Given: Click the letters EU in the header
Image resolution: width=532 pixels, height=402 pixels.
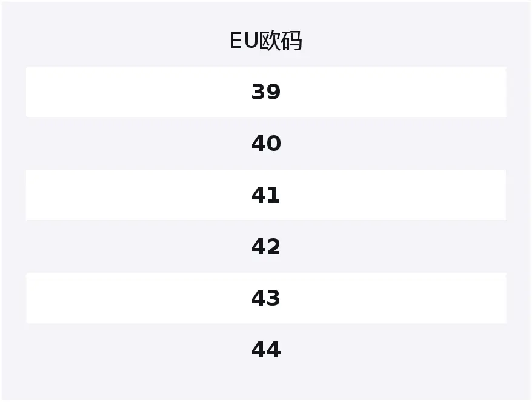Looking at the screenshot, I should coord(244,41).
